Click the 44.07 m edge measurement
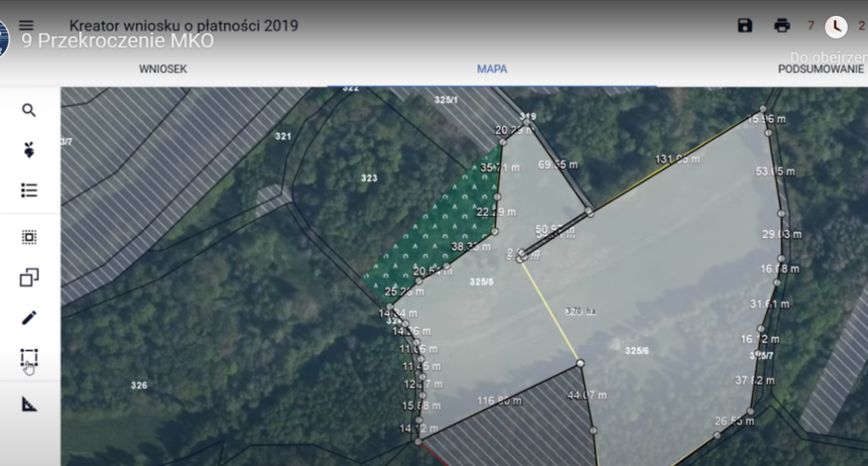 click(x=587, y=395)
